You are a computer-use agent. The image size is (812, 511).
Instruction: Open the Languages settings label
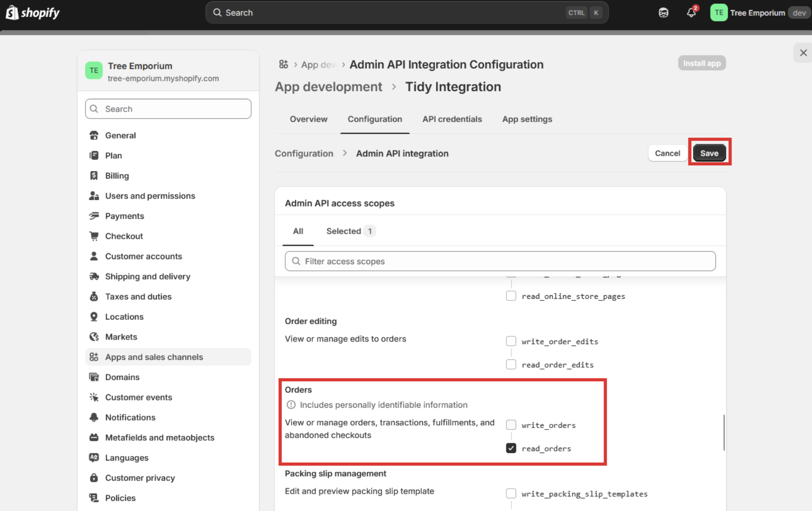tap(127, 458)
